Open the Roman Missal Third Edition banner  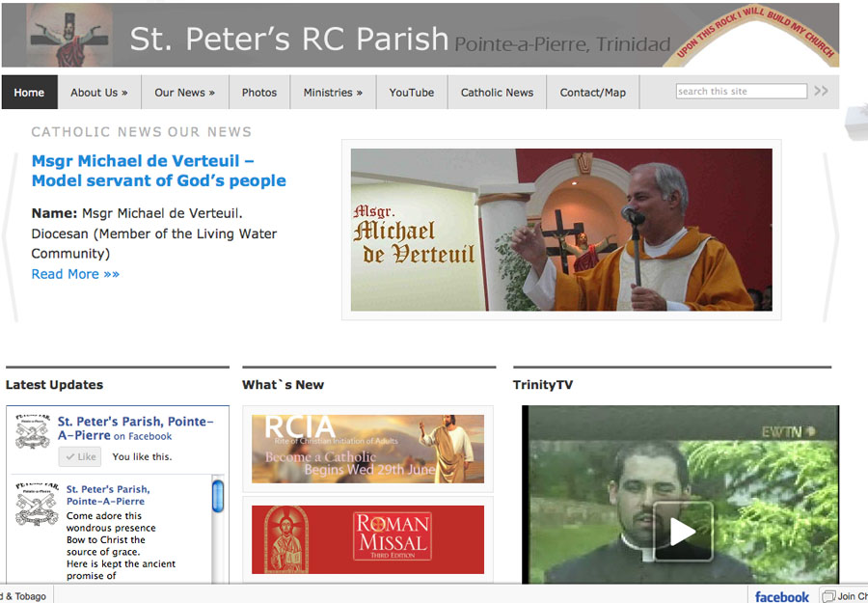point(367,539)
